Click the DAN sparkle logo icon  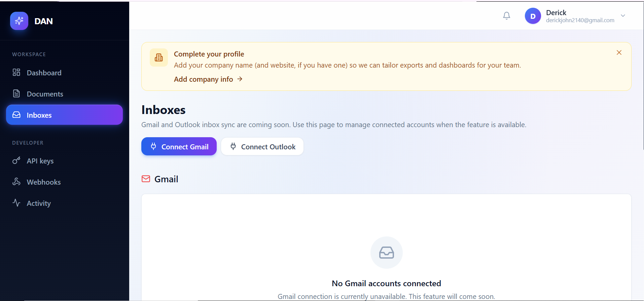click(19, 21)
